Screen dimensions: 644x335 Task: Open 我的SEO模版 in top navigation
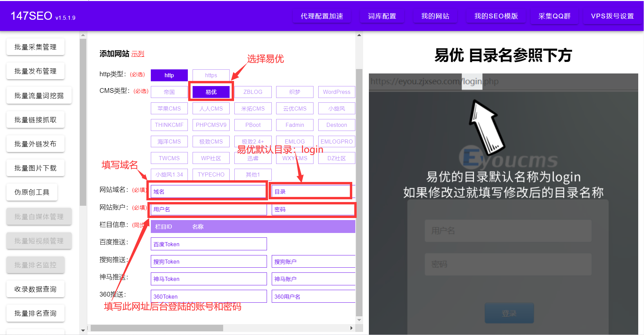coord(496,16)
